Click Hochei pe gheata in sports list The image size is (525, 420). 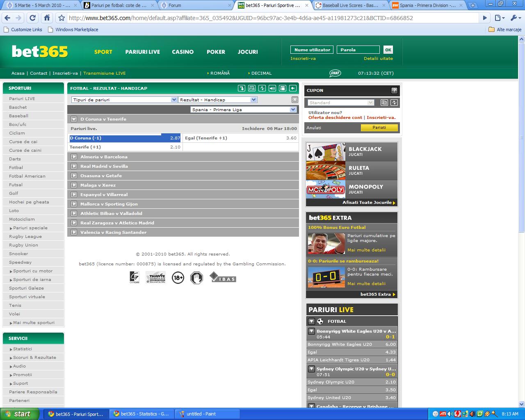click(29, 202)
